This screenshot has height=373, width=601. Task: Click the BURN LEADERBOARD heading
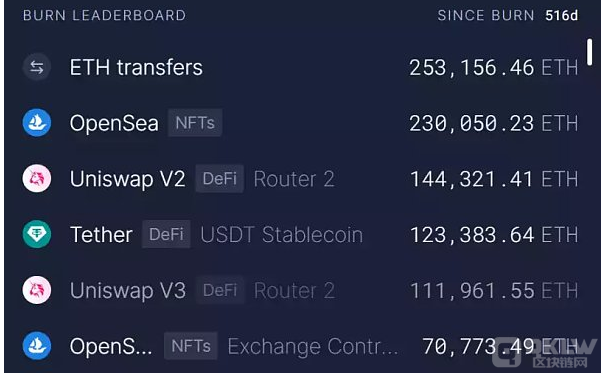104,15
